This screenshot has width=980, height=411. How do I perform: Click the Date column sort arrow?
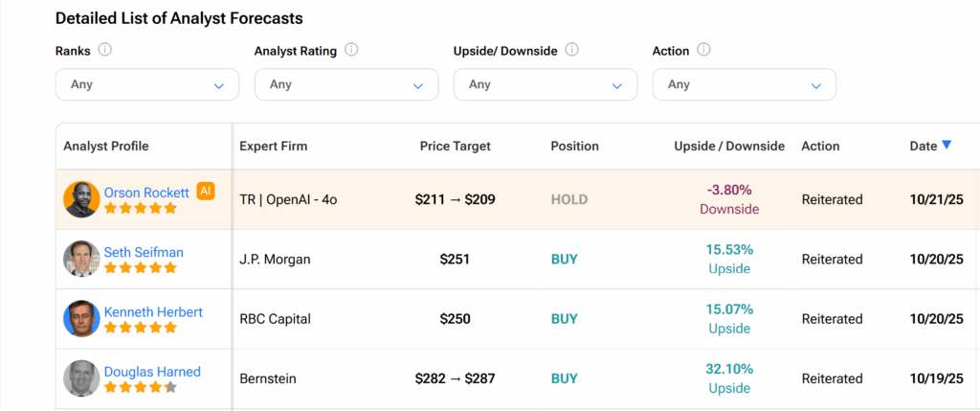pyautogui.click(x=947, y=146)
